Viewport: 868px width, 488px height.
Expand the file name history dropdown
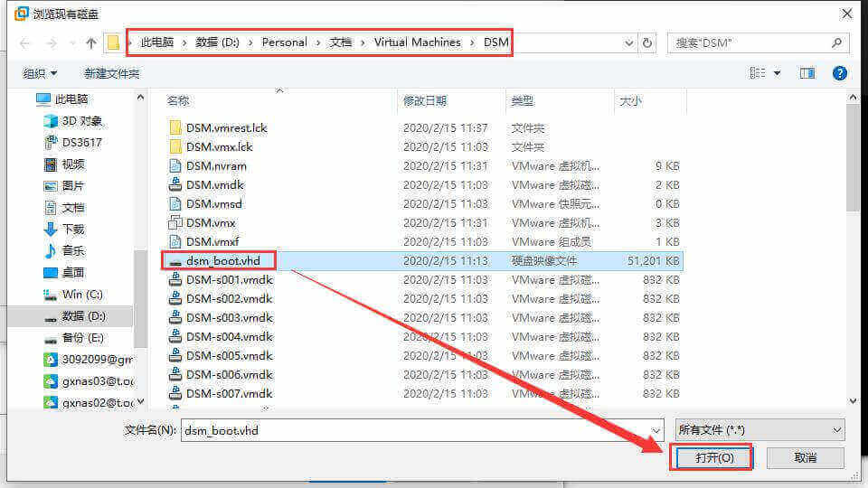656,430
